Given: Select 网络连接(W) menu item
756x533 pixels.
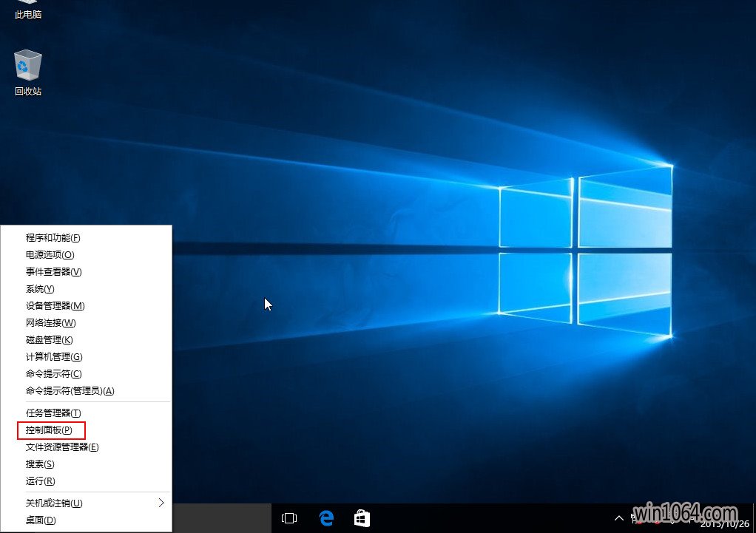Looking at the screenshot, I should 87,323.
